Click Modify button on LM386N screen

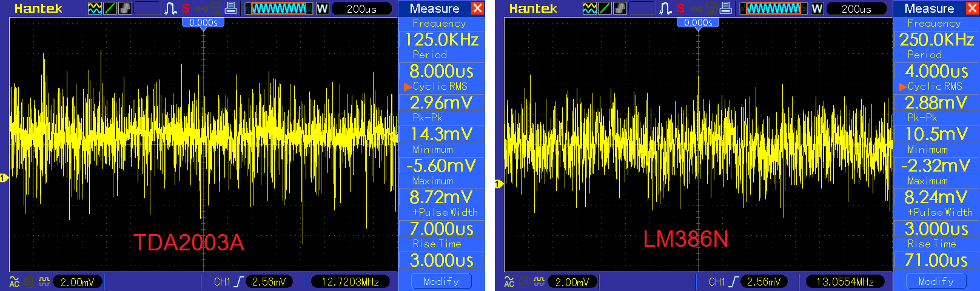936,281
